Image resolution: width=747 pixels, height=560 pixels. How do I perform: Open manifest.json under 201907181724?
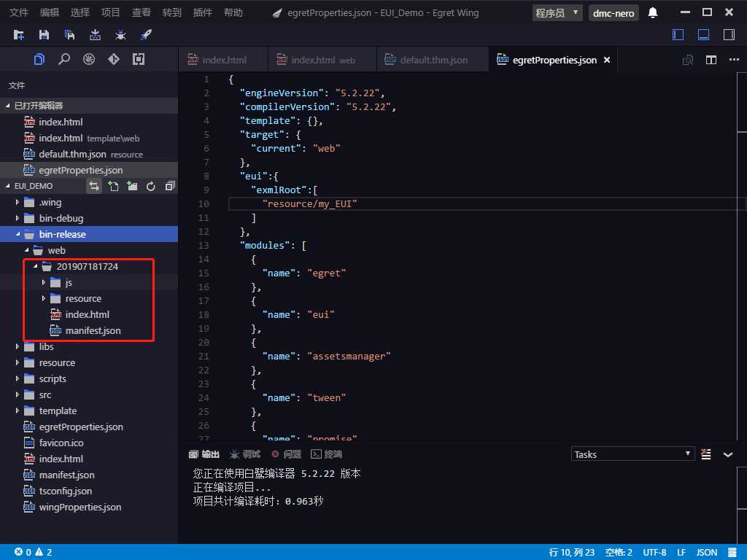point(93,330)
